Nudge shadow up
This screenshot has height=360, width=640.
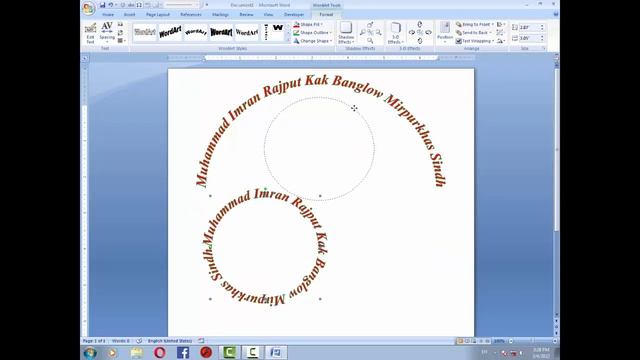[x=370, y=25]
